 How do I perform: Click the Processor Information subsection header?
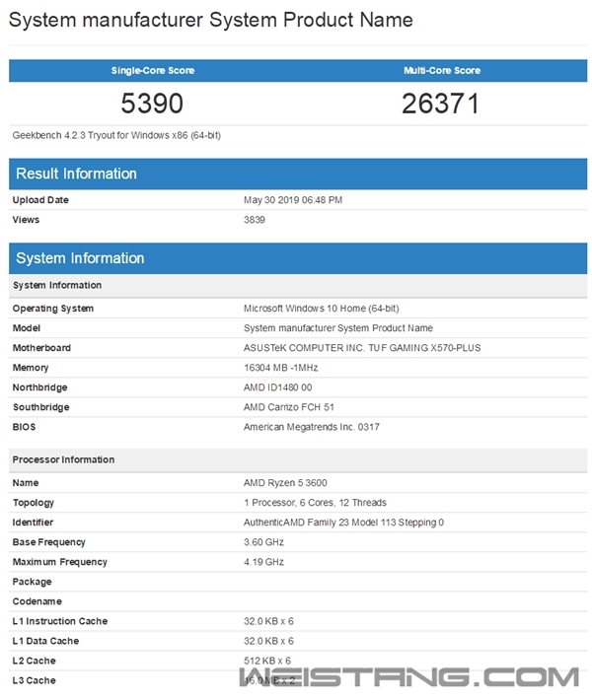[63, 459]
